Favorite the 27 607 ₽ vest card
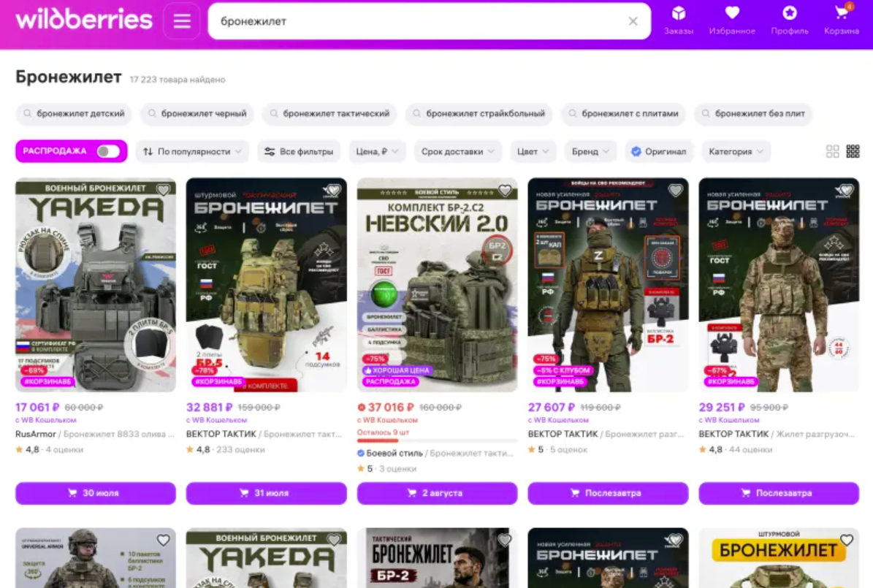Viewport: 873px width, 588px height. [x=675, y=191]
